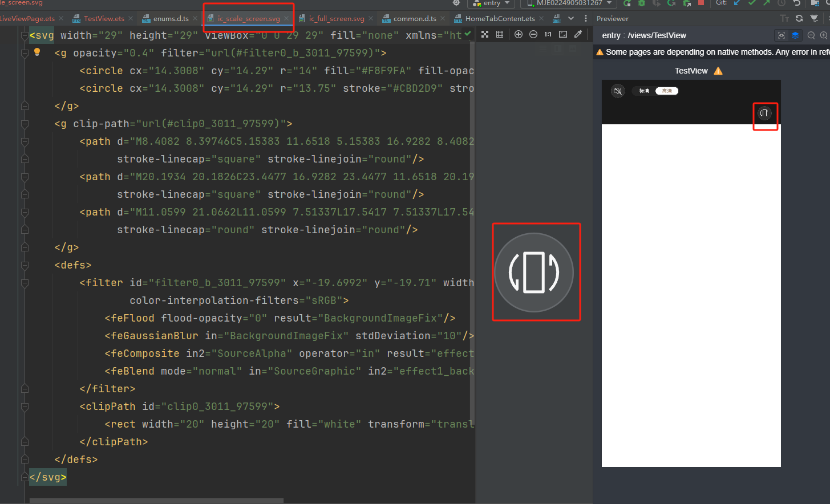Click the undo rollback arrow in toolbar
Screen dimensions: 830x504
pyautogui.click(x=797, y=3)
